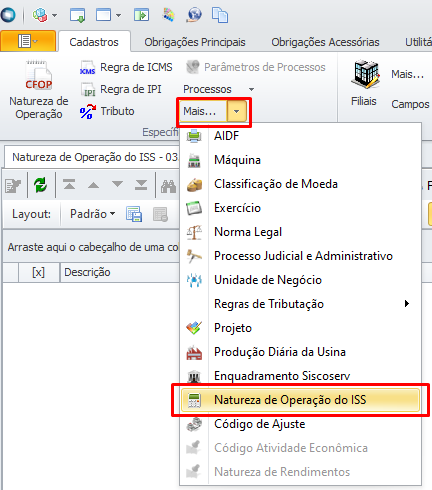Click the colored cubes icon in quick toolbar
432x490 pixels.
(x=40, y=15)
